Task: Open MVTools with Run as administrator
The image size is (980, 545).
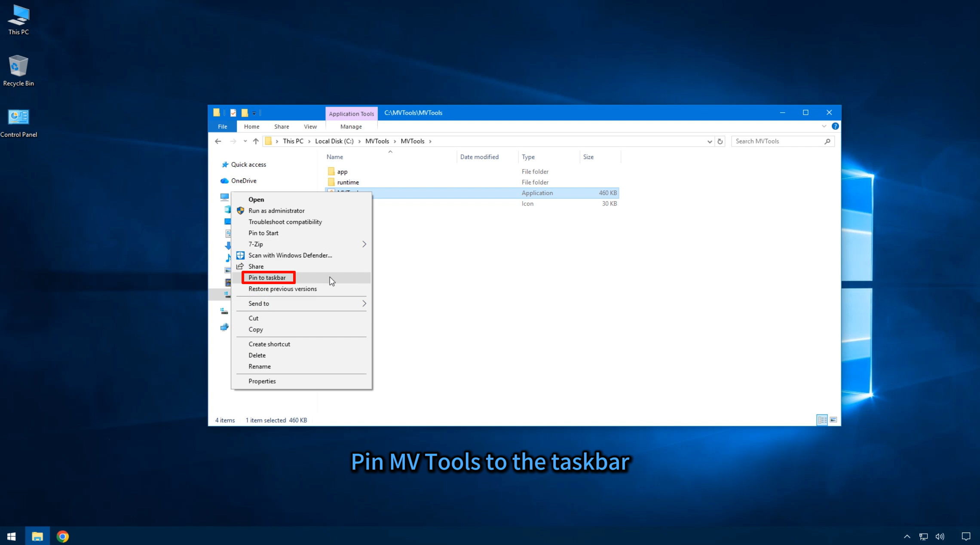Action: (x=276, y=211)
